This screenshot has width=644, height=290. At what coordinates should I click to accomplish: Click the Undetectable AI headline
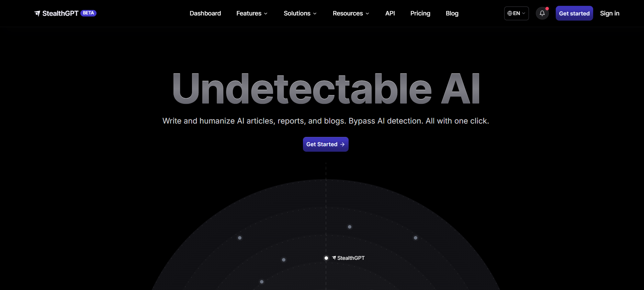(326, 89)
